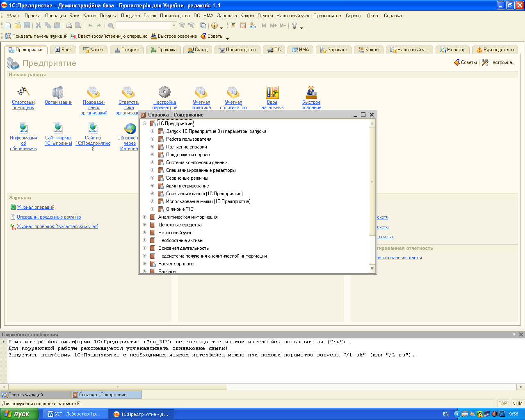Click the M+ memory toolbar button
Screen dimensions: 525x420
point(274,25)
